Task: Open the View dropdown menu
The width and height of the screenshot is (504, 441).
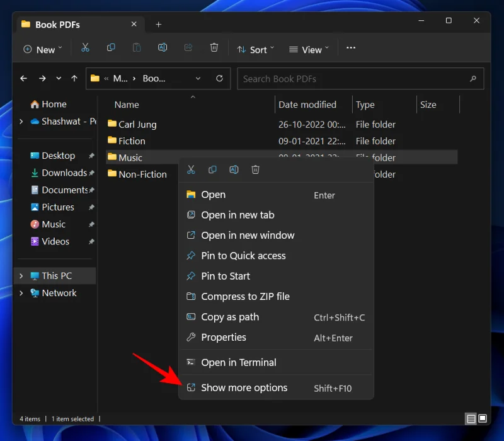Action: point(308,49)
